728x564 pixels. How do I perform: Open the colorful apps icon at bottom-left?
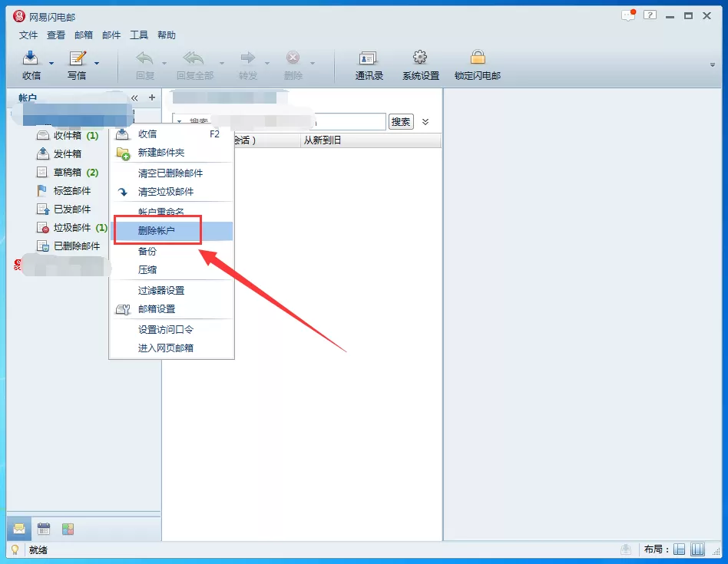pyautogui.click(x=68, y=529)
